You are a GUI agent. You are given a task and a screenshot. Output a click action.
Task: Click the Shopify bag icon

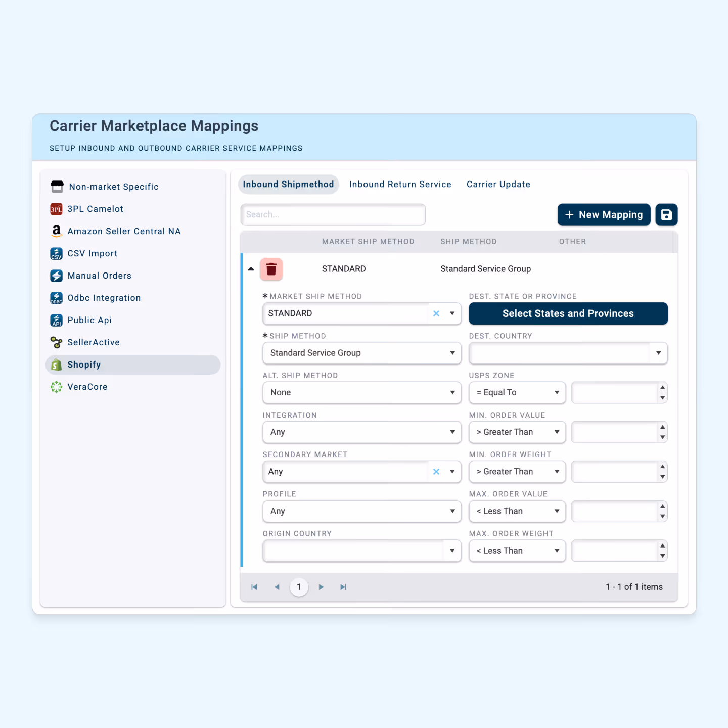(56, 365)
